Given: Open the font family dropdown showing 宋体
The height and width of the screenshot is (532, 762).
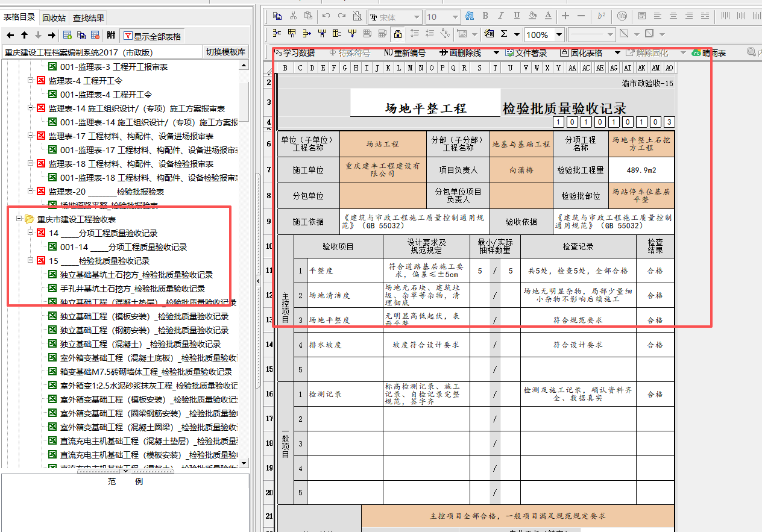Looking at the screenshot, I should point(395,16).
